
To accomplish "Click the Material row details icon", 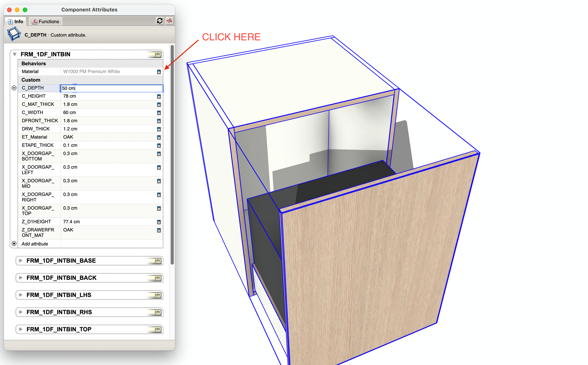I will (159, 72).
